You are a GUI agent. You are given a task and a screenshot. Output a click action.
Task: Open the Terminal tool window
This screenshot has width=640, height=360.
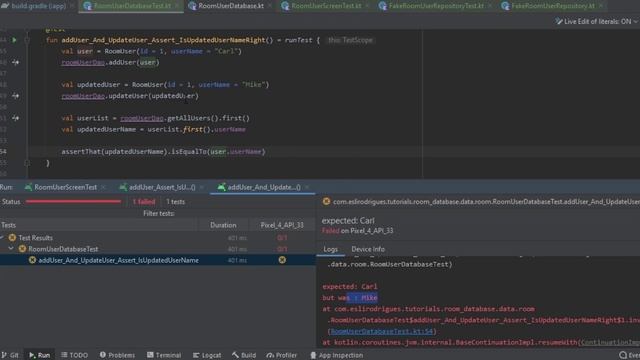coord(164,355)
